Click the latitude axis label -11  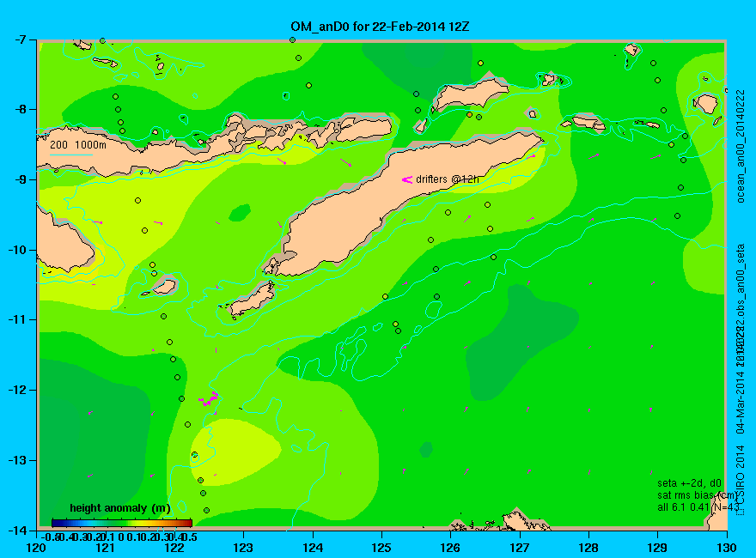click(x=18, y=319)
